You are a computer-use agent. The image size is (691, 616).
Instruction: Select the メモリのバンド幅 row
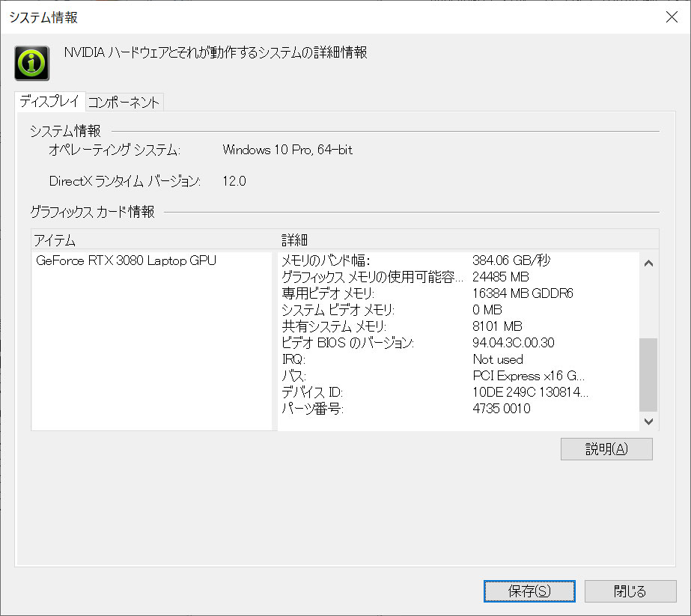(326, 260)
